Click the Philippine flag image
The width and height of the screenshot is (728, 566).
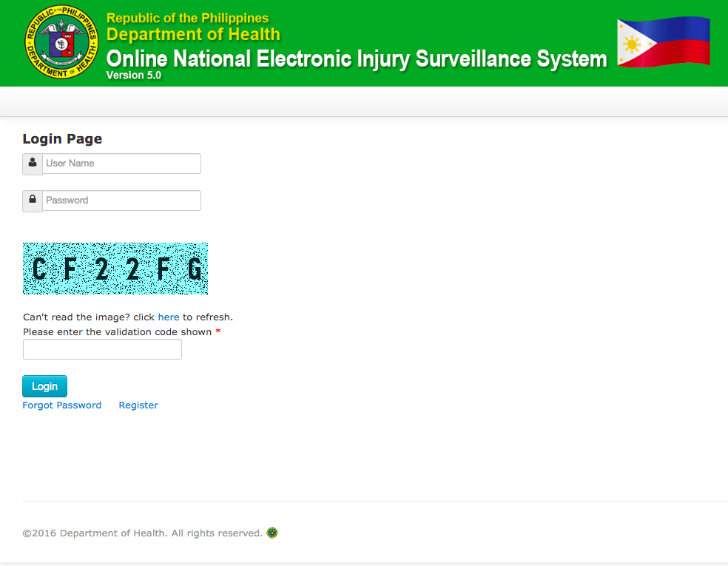pyautogui.click(x=664, y=41)
